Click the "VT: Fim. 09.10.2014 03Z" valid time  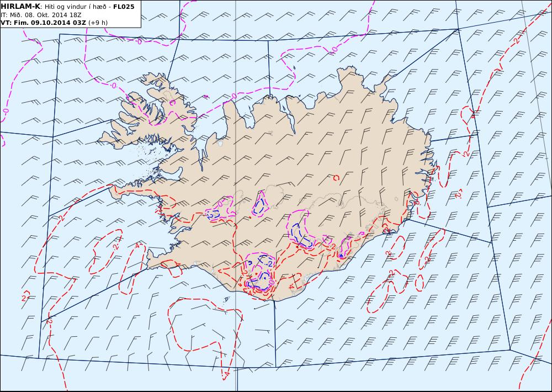click(44, 23)
